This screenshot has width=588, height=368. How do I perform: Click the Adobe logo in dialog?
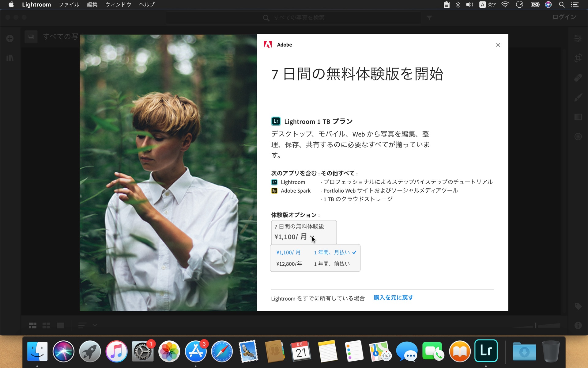(268, 45)
